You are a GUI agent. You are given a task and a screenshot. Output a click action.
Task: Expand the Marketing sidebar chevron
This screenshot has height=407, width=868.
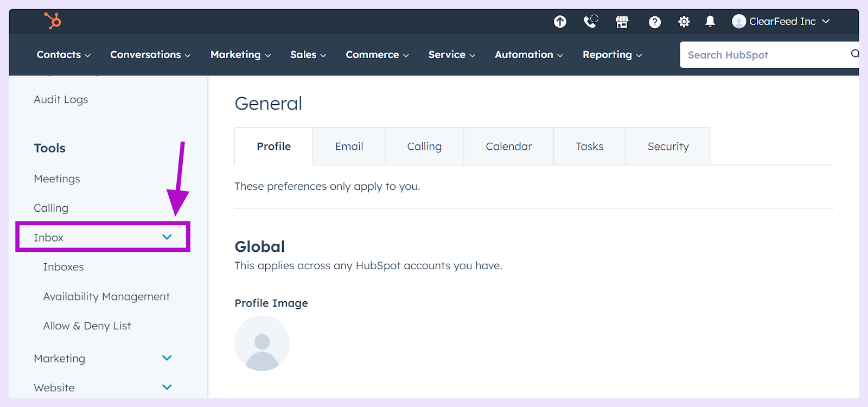(167, 358)
